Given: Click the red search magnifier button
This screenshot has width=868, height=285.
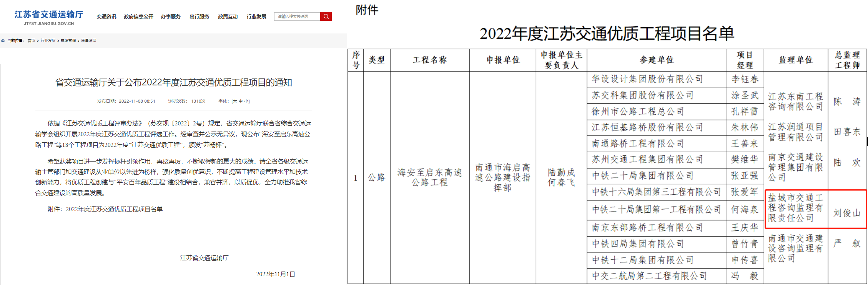Looking at the screenshot, I should pyautogui.click(x=326, y=17).
